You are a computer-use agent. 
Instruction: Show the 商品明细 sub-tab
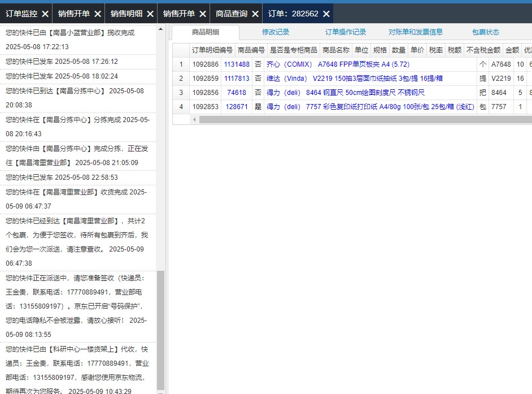coord(206,32)
